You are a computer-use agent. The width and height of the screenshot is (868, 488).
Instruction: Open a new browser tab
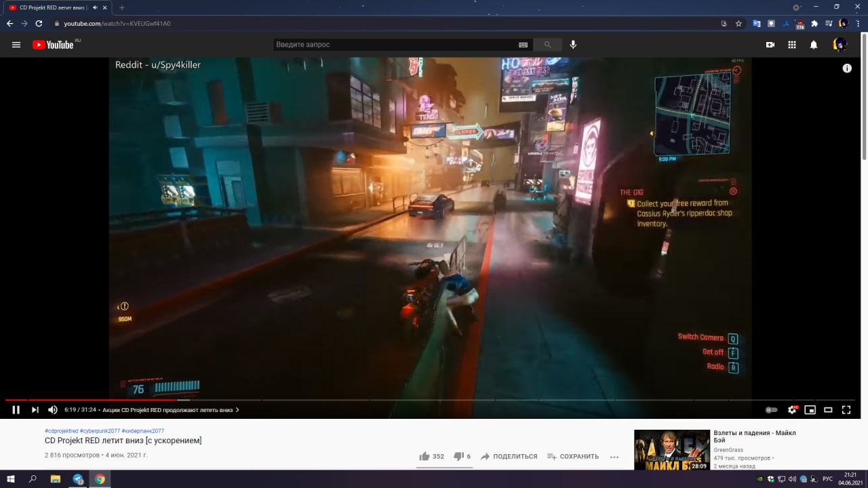(122, 7)
